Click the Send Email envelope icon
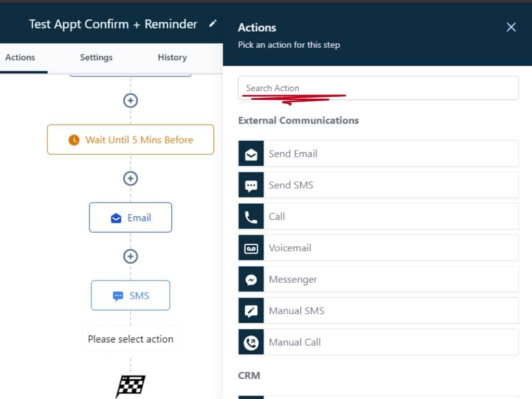The image size is (532, 399). tap(251, 154)
